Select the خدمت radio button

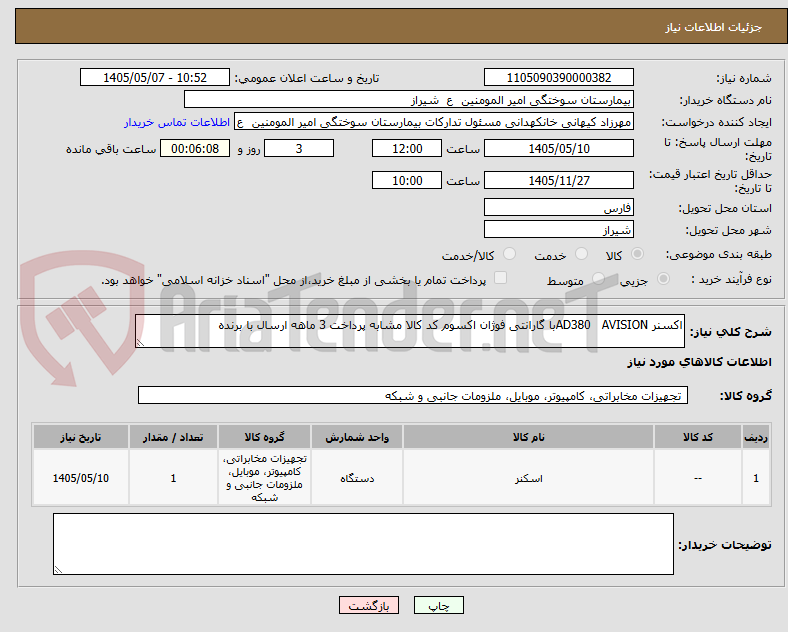tap(581, 254)
